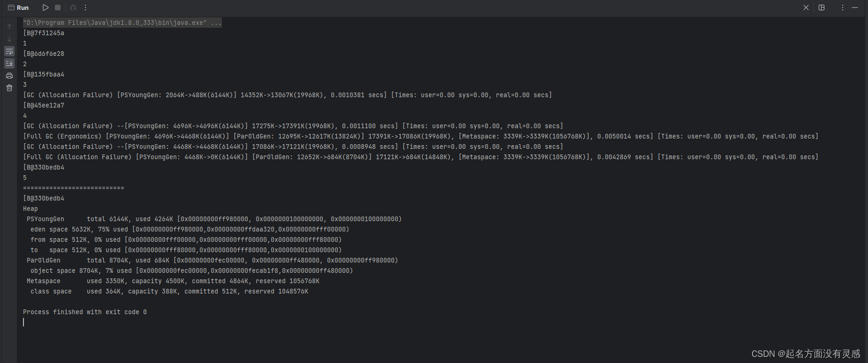The width and height of the screenshot is (868, 363).
Task: Click the GC line with '4696K->4696K(6144K)'
Action: click(293, 126)
